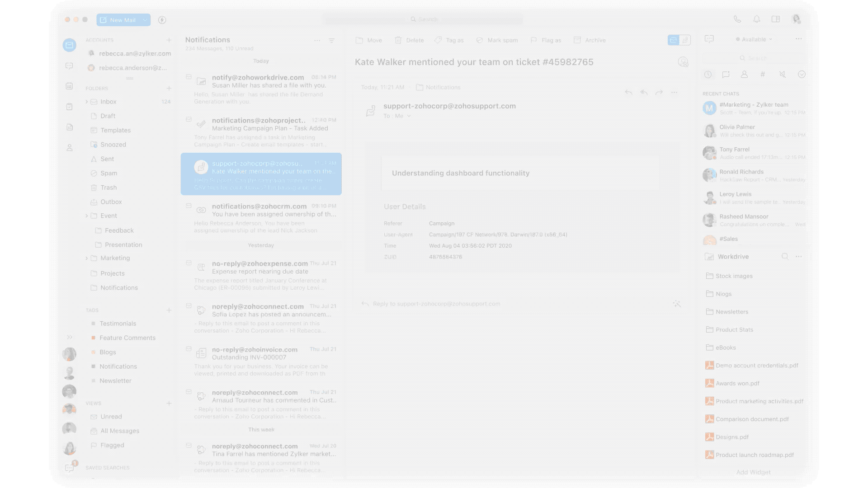This screenshot has width=868, height=488.
Task: Click the forward arrow icon
Action: [659, 92]
